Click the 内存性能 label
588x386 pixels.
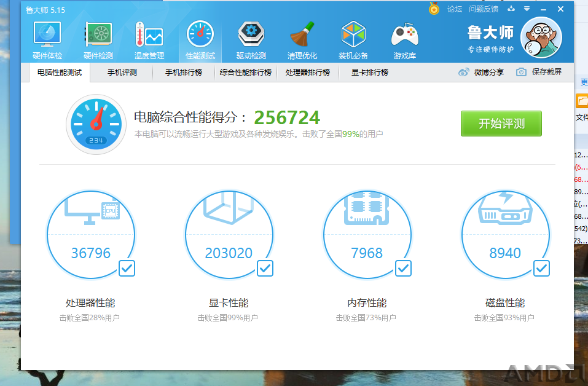point(367,303)
